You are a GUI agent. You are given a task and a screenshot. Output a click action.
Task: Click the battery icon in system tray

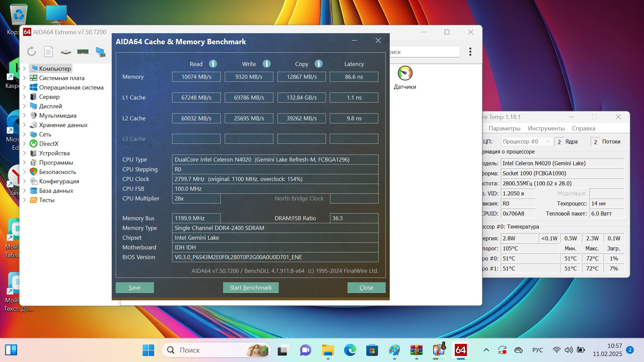coord(581,350)
